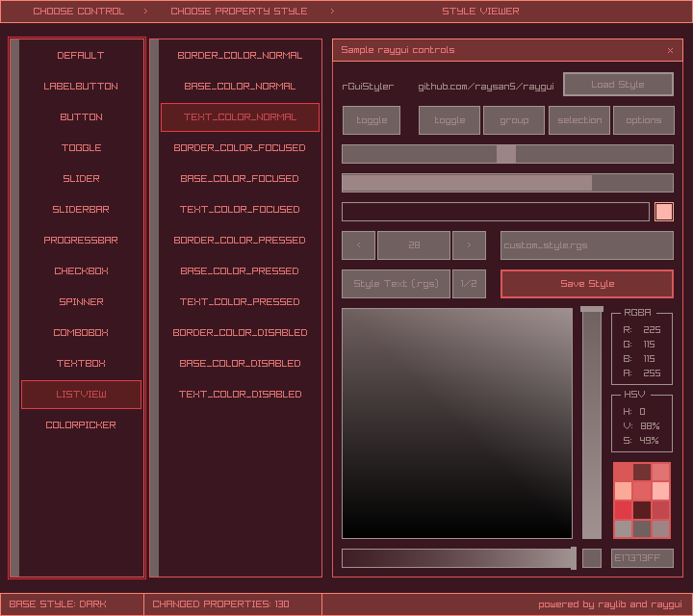
Task: Open the github.com/raysan5/raygui link text
Action: pyautogui.click(x=486, y=86)
